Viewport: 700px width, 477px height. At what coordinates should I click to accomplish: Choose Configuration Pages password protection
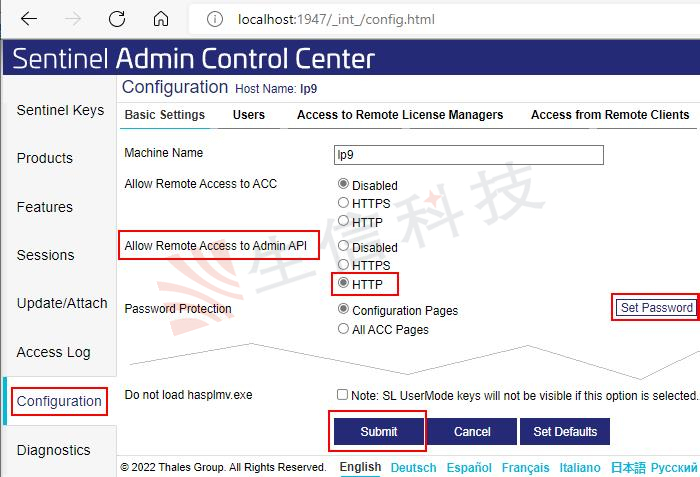pyautogui.click(x=343, y=308)
